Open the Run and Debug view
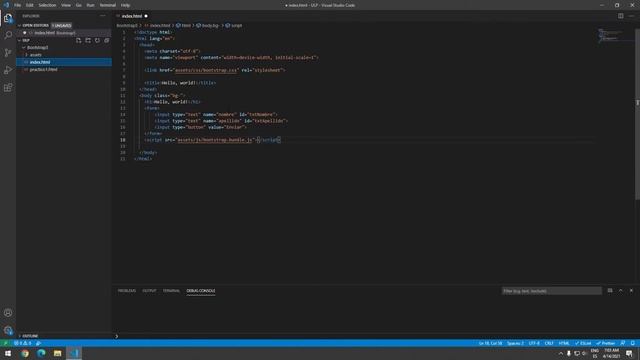 point(8,70)
